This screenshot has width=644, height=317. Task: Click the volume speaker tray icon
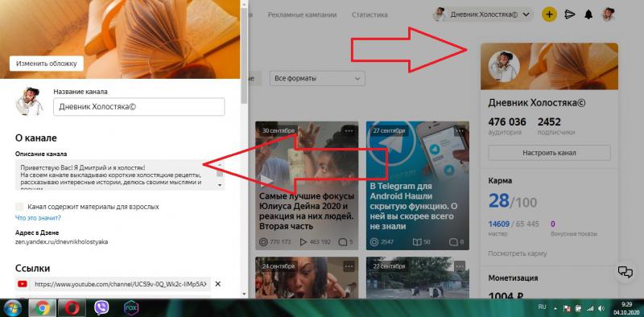coord(601,308)
